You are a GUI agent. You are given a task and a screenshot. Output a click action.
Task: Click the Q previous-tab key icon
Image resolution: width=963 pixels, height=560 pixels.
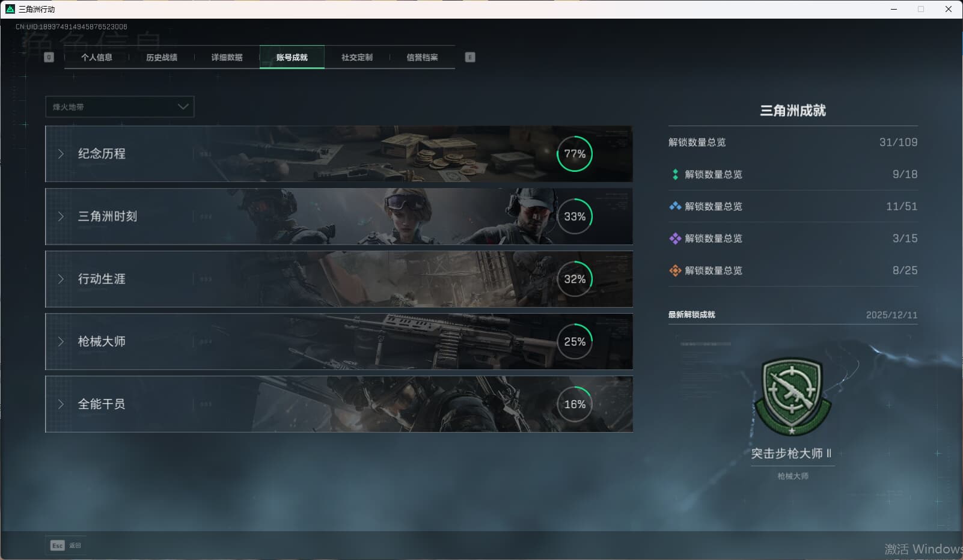pos(49,57)
